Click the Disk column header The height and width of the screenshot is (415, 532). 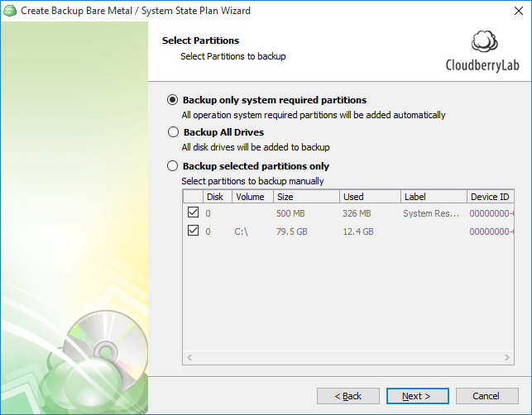tap(215, 197)
